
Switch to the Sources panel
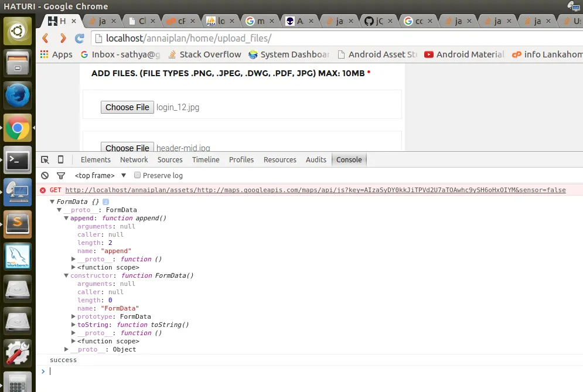[170, 159]
